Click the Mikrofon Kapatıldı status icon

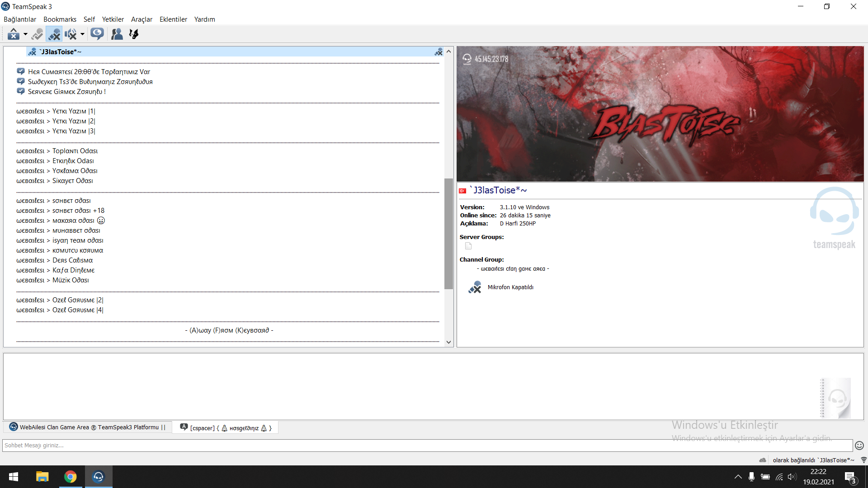475,287
